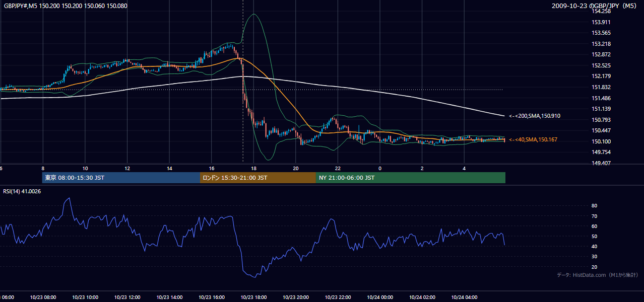Image resolution: width=644 pixels, height=302 pixels.
Task: Click the 10/23 16:00 date label
Action: tap(212, 297)
